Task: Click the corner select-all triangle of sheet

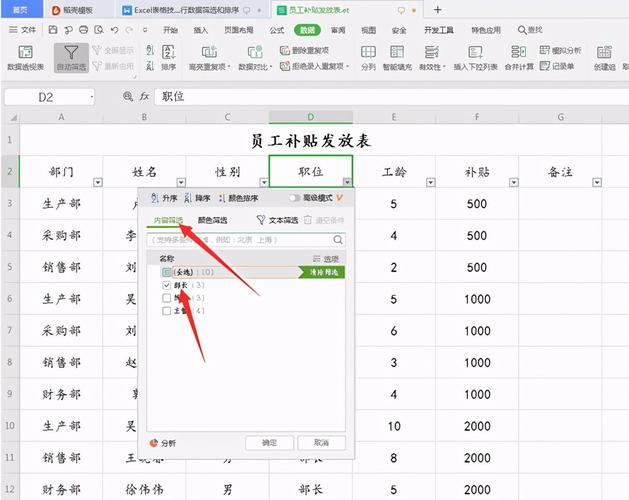Action: point(13,118)
